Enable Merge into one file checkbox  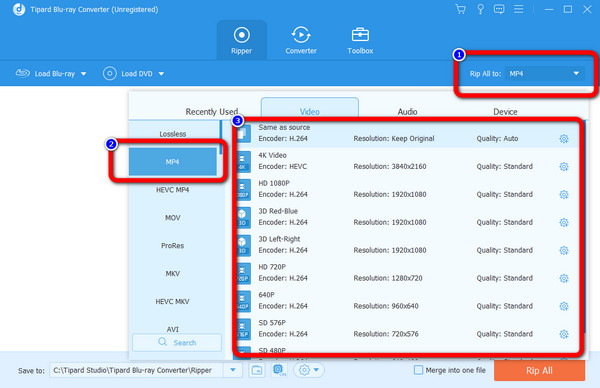coord(419,370)
